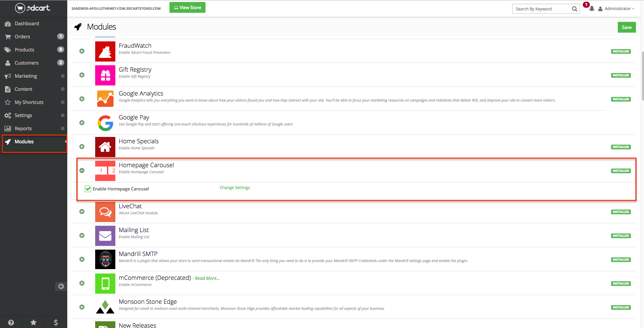
Task: Click the store domain text in header
Action: pyautogui.click(x=116, y=8)
